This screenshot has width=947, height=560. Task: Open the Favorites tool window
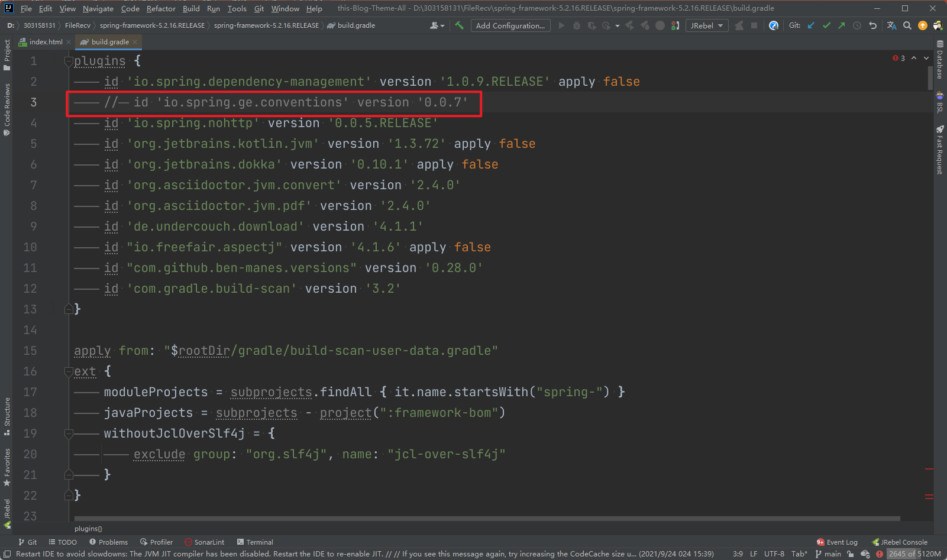[x=7, y=467]
